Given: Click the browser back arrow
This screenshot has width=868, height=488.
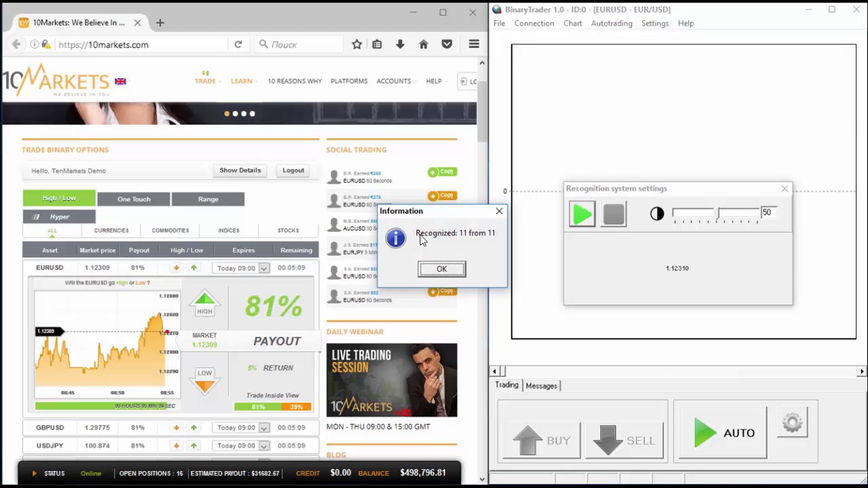Looking at the screenshot, I should click(16, 45).
